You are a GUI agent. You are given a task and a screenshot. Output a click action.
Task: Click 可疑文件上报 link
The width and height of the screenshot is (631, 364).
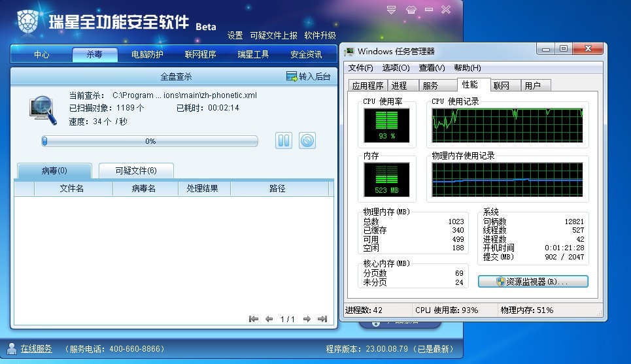(273, 35)
